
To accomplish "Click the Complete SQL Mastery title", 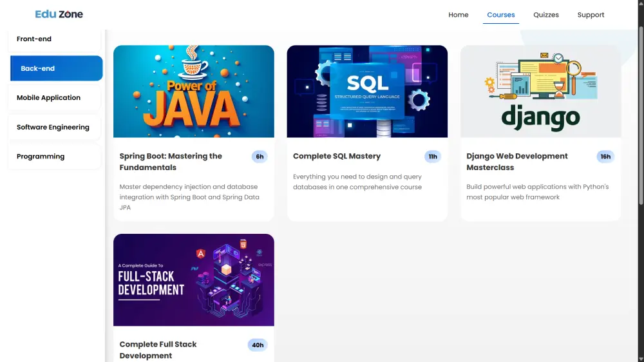I will pos(337,156).
